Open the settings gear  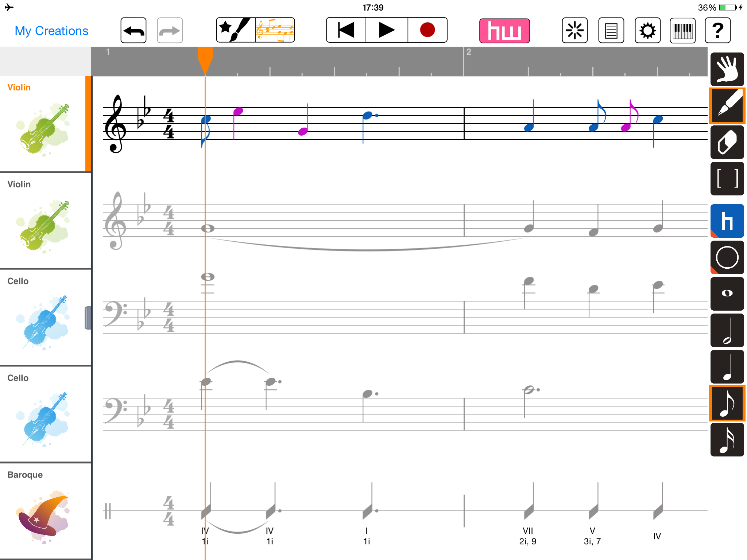click(x=647, y=31)
